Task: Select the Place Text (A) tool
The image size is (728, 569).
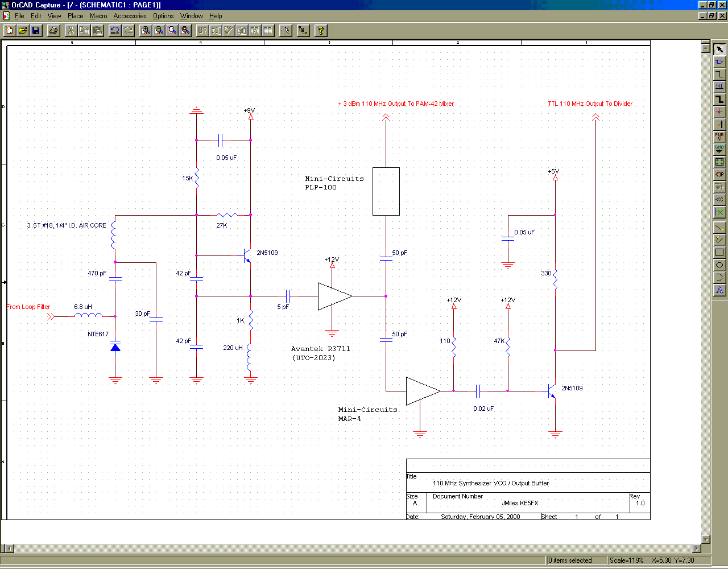Action: tap(719, 290)
